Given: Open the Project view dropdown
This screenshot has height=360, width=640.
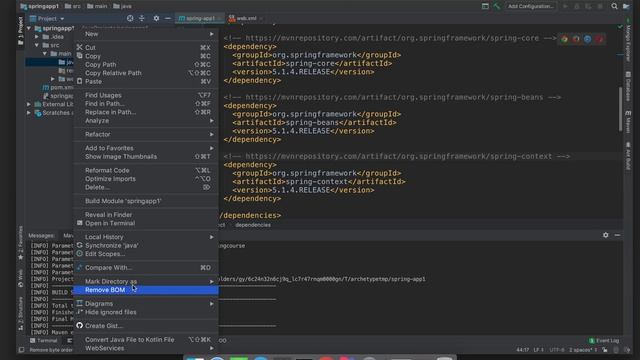Looking at the screenshot, I should pos(47,18).
